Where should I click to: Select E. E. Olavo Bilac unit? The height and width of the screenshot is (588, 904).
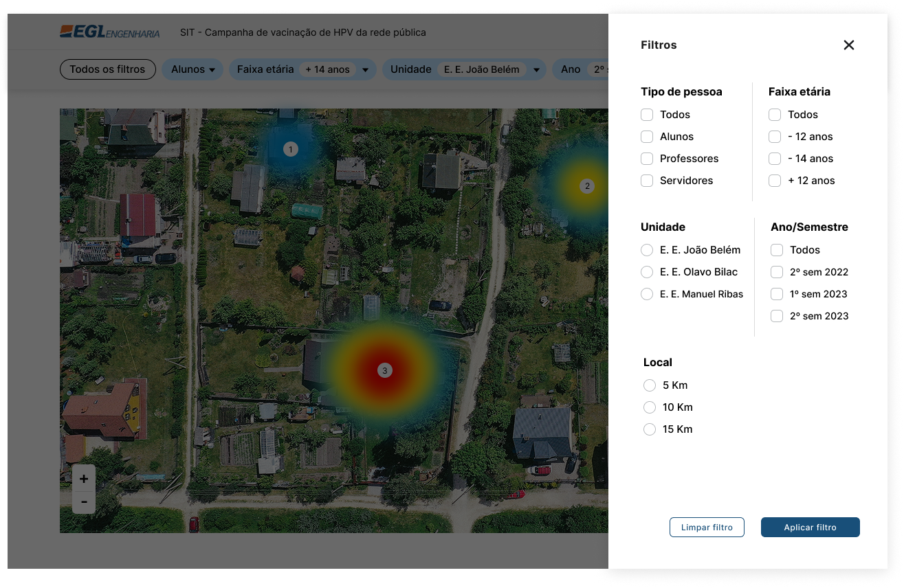(x=647, y=272)
